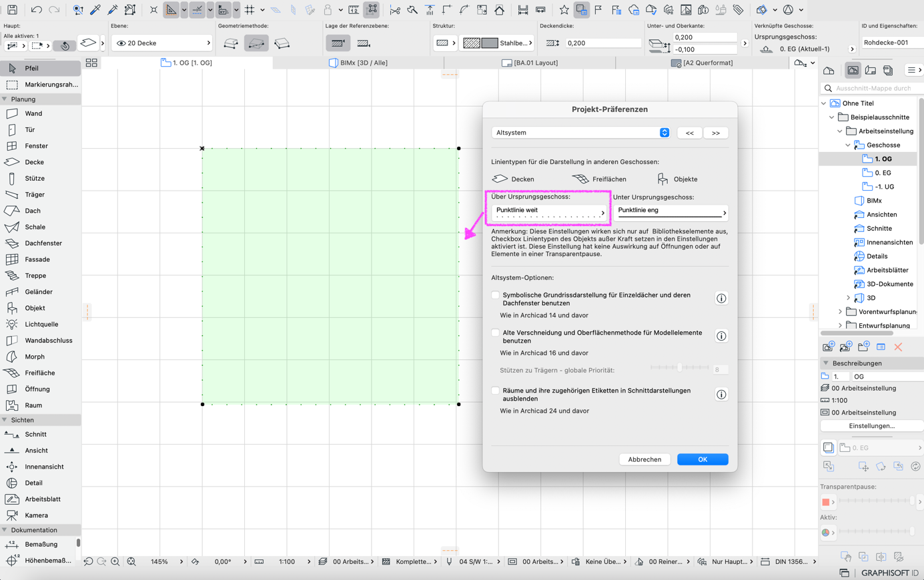The image size is (924, 580).
Task: Click the Deckendicke 0,200 input field
Action: 603,43
